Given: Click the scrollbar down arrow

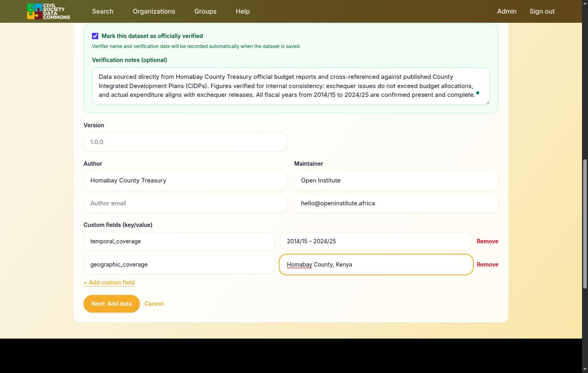Looking at the screenshot, I should 585,369.
